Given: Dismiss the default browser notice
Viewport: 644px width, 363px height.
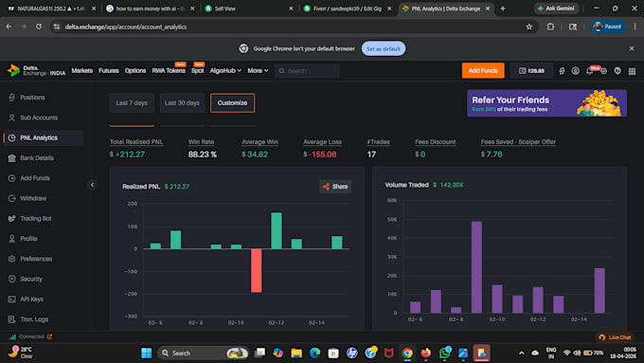Looking at the screenshot, I should coord(632,48).
